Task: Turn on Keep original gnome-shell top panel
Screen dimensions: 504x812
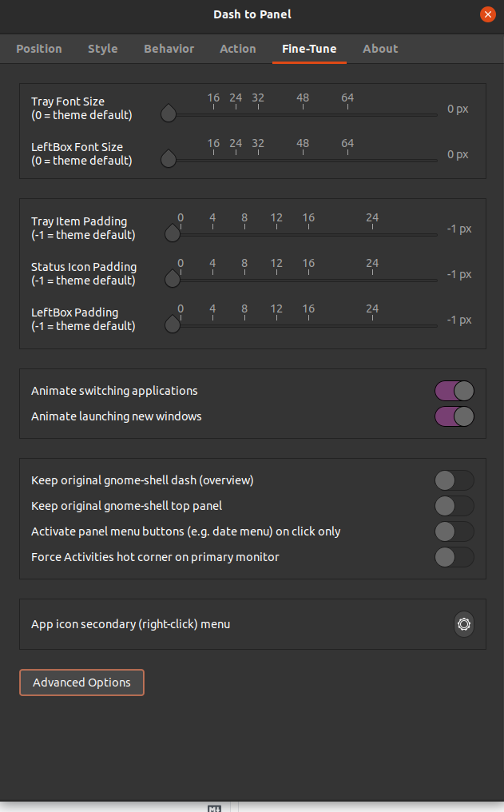Action: 454,506
